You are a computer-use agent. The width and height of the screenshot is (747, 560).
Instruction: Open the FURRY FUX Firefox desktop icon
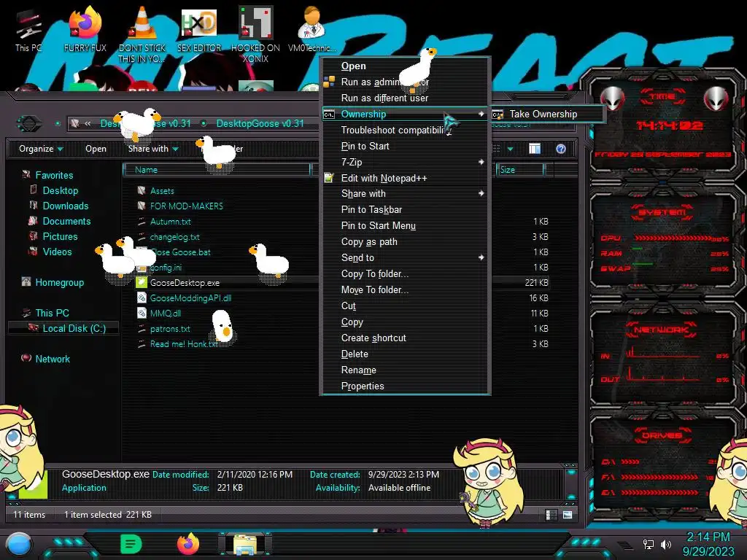pyautogui.click(x=85, y=29)
